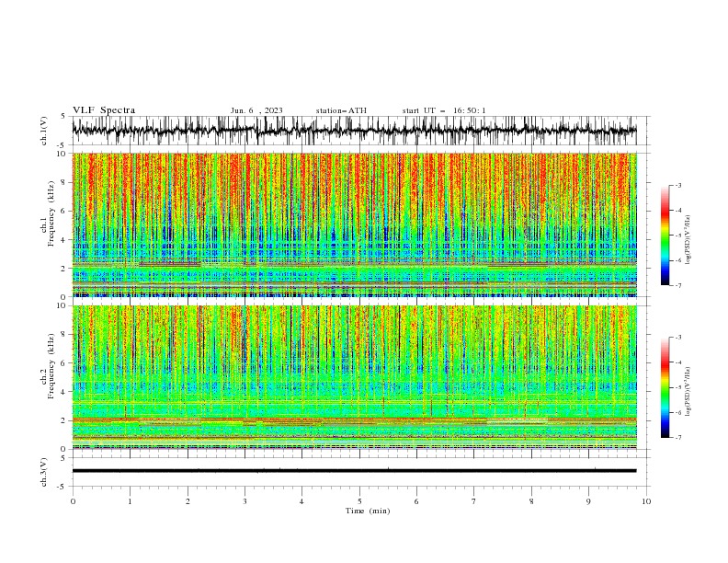Click the "-3" label on upper color bar

[x=677, y=185]
